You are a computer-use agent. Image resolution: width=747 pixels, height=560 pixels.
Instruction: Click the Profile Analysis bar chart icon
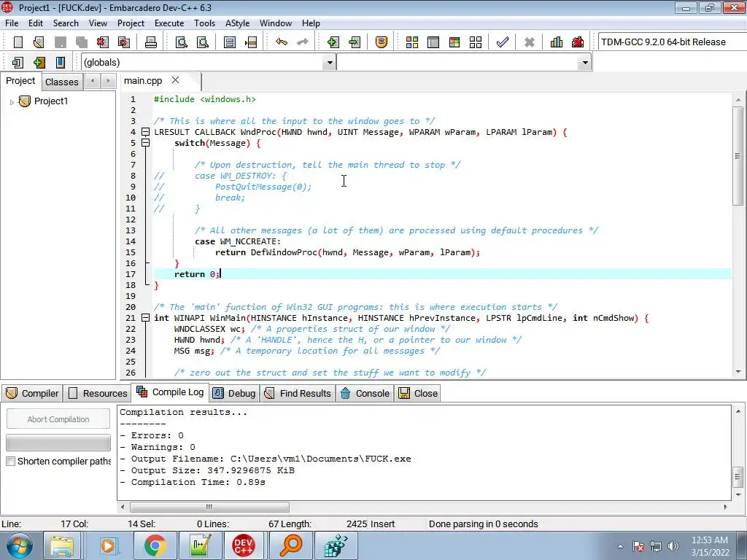pos(557,42)
